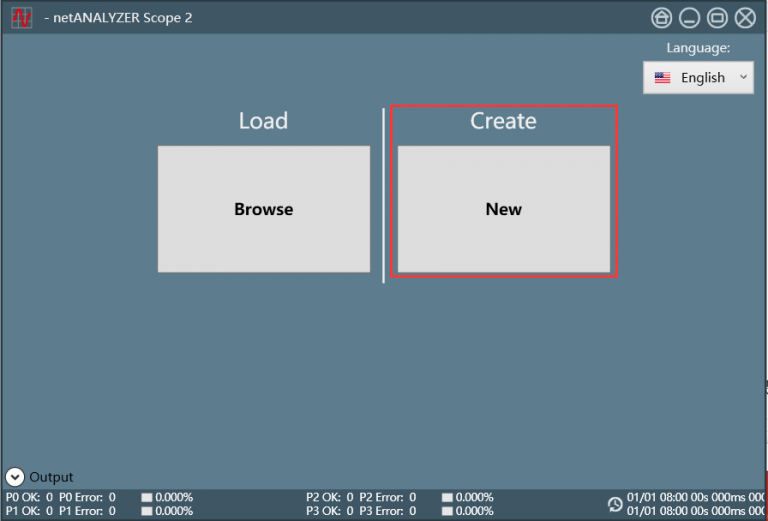Click the P3 load percentage indicator box
The height and width of the screenshot is (521, 768).
447,511
